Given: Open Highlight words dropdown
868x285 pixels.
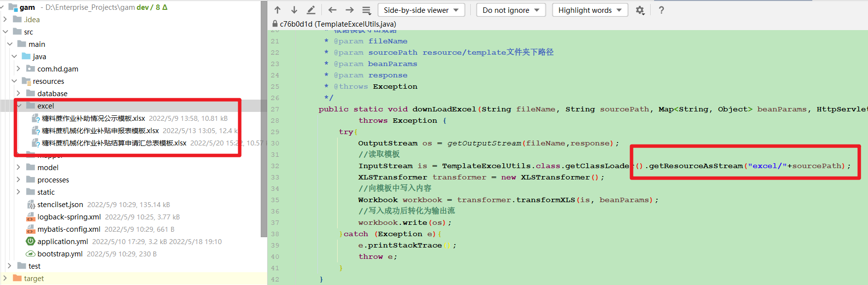Looking at the screenshot, I should tap(590, 10).
